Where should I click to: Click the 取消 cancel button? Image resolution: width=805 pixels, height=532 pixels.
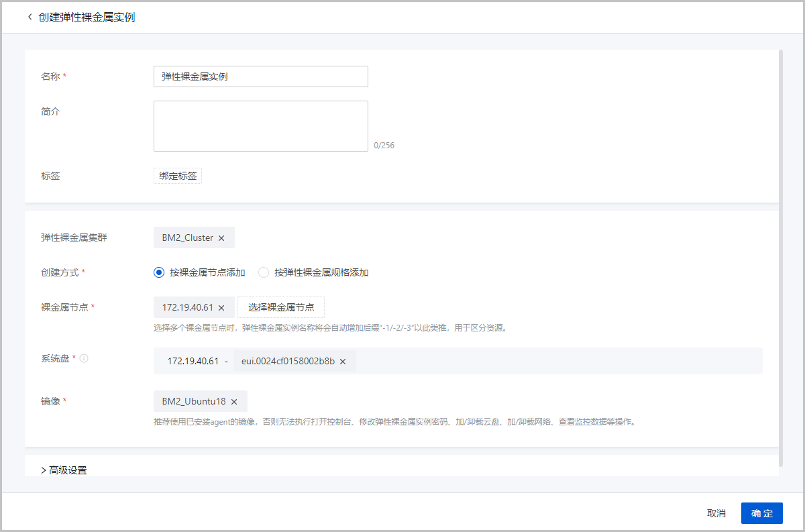pos(717,513)
